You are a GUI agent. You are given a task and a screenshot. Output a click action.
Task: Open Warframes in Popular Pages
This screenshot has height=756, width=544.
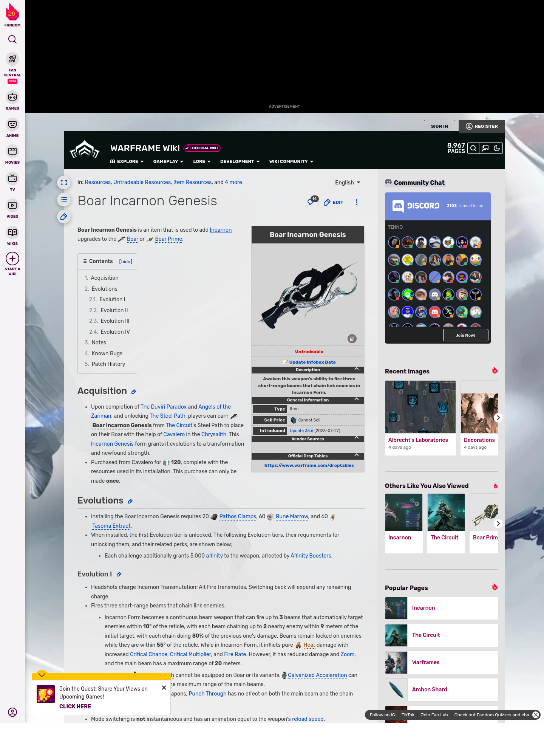pos(442,662)
